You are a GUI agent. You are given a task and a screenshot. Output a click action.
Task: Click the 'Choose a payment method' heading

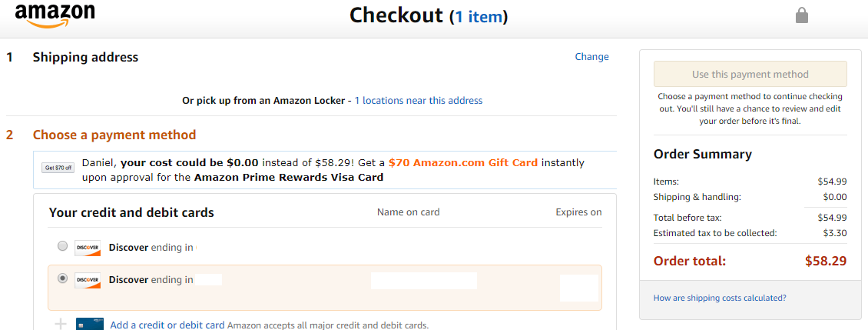[x=114, y=135]
